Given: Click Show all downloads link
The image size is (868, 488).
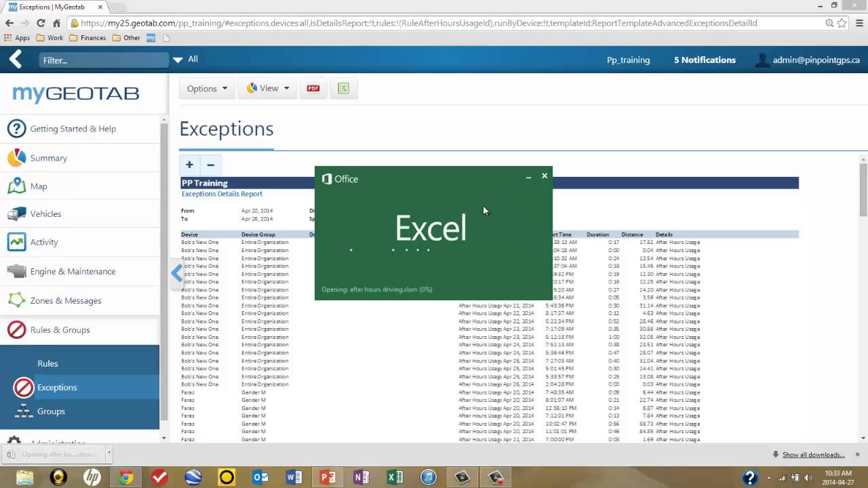Looking at the screenshot, I should click(813, 455).
